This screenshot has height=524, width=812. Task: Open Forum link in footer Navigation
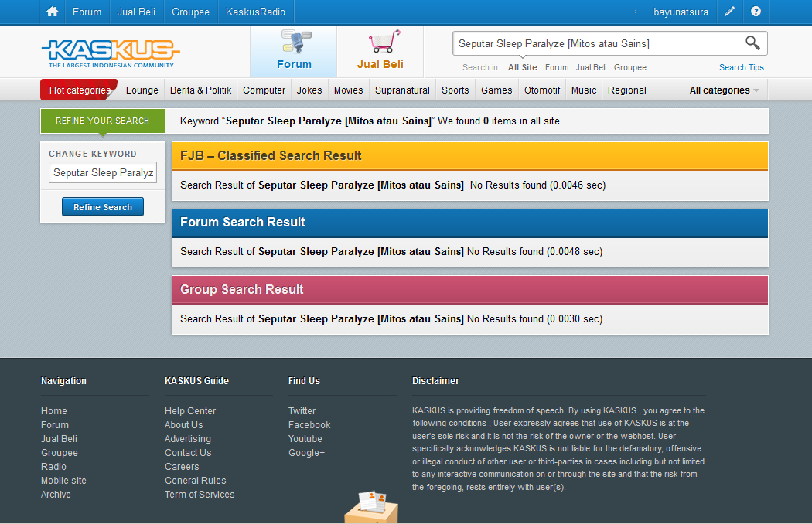click(54, 424)
